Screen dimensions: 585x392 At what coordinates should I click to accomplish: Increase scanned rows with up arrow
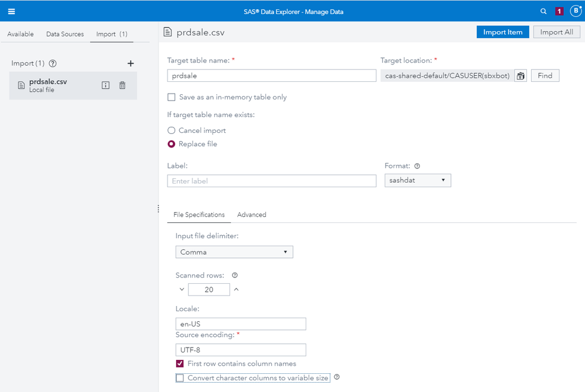pos(237,289)
